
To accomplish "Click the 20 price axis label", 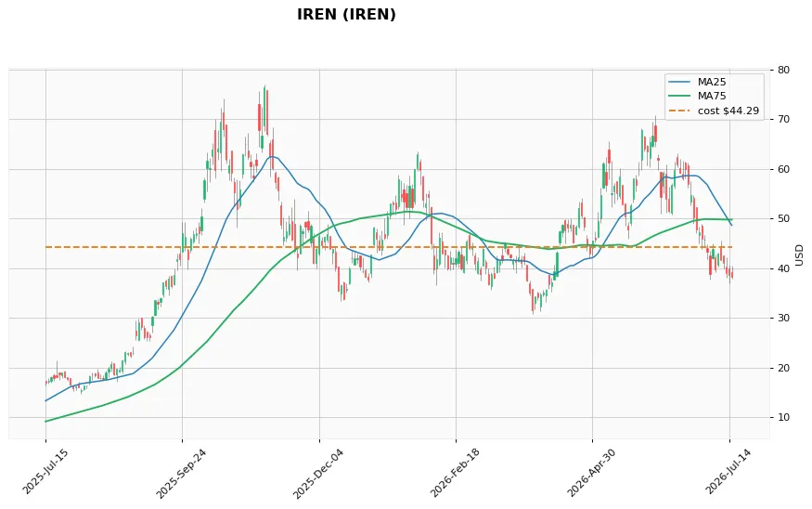I will [x=783, y=368].
